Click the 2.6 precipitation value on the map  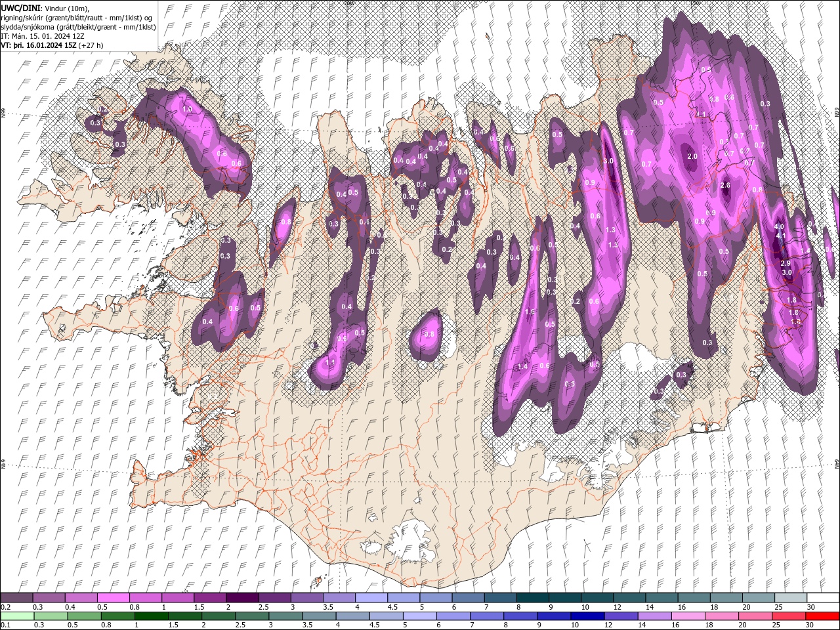click(x=725, y=186)
